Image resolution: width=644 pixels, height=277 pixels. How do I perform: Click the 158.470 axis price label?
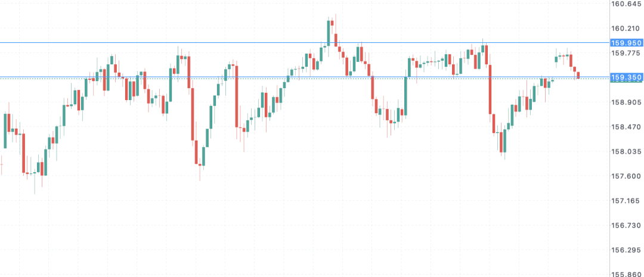point(626,127)
